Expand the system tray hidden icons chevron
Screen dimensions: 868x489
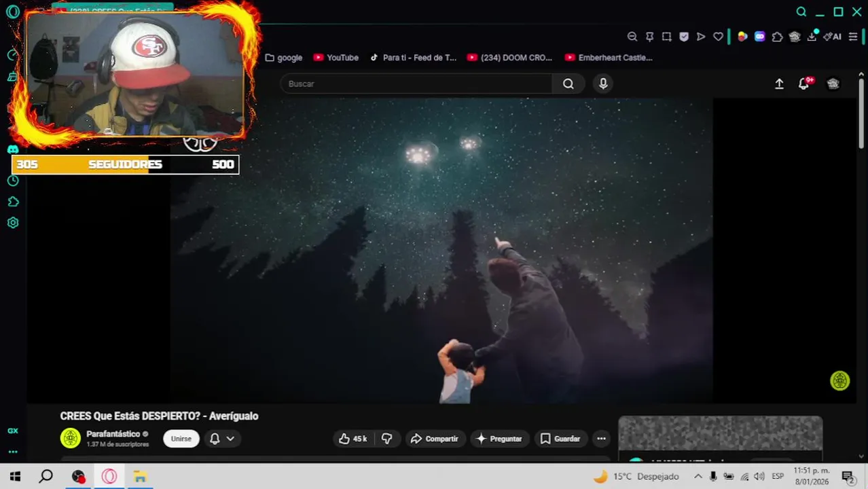[698, 477]
